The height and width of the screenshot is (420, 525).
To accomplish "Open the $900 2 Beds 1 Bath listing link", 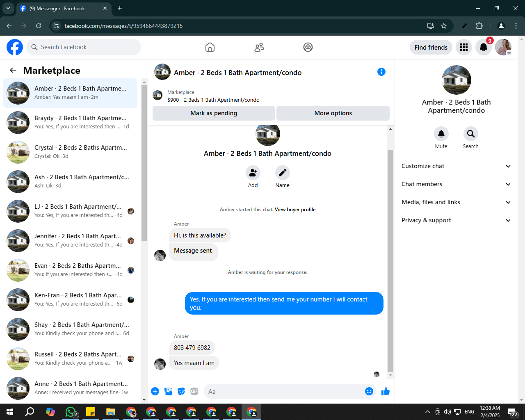I will (x=213, y=100).
